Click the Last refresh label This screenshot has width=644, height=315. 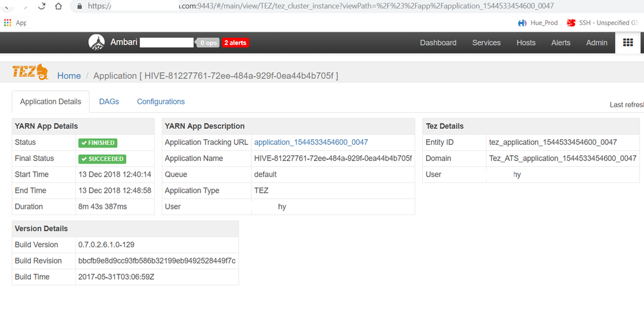[627, 105]
